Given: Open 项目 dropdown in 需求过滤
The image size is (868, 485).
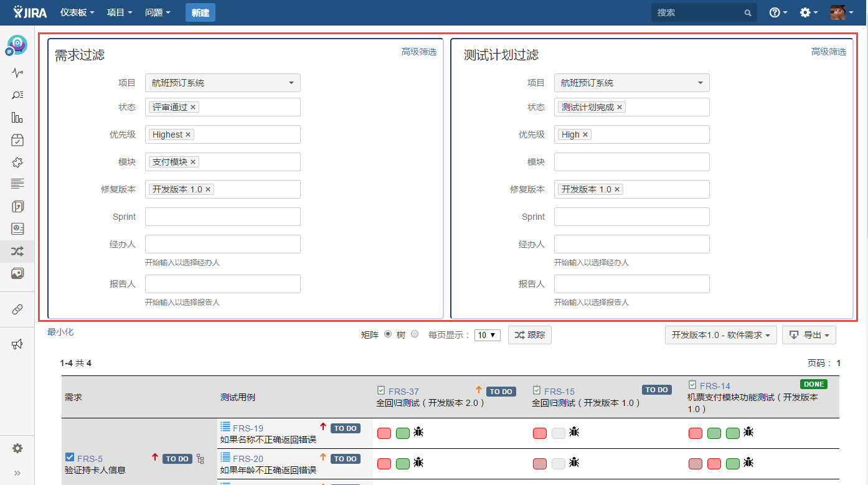Looking at the screenshot, I should pyautogui.click(x=223, y=83).
